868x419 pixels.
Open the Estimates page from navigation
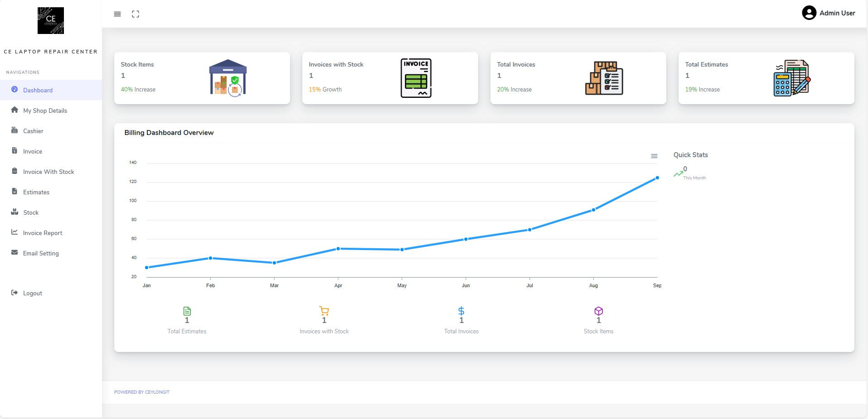(x=36, y=192)
